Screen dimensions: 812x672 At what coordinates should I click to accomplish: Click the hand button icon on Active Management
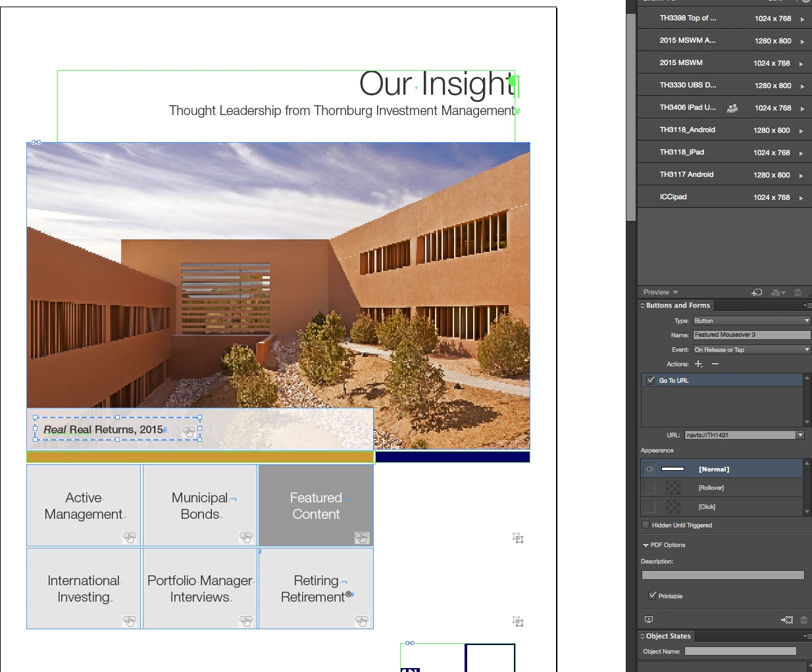(x=130, y=538)
